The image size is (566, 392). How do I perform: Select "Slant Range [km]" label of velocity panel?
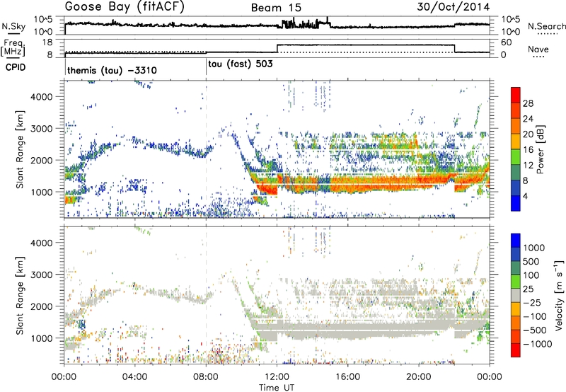coord(20,295)
